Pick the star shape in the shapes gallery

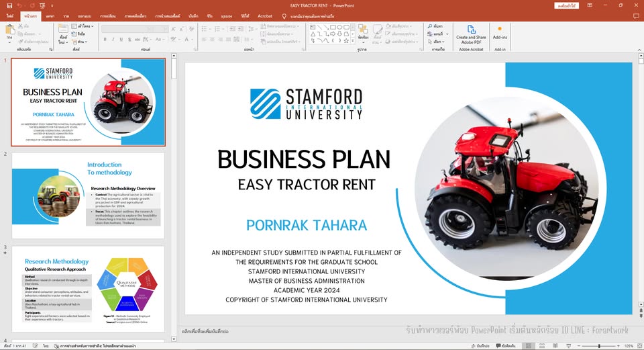pos(346,41)
